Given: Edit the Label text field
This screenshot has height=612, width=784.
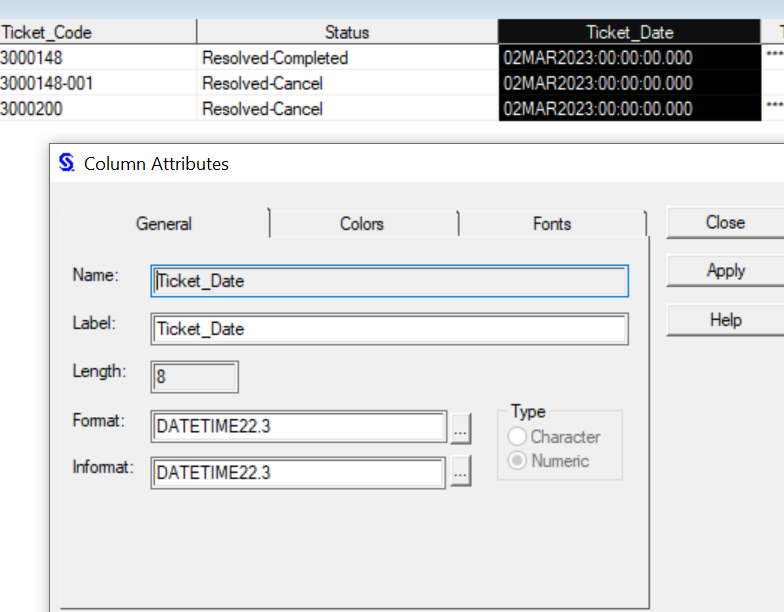Looking at the screenshot, I should point(390,329).
